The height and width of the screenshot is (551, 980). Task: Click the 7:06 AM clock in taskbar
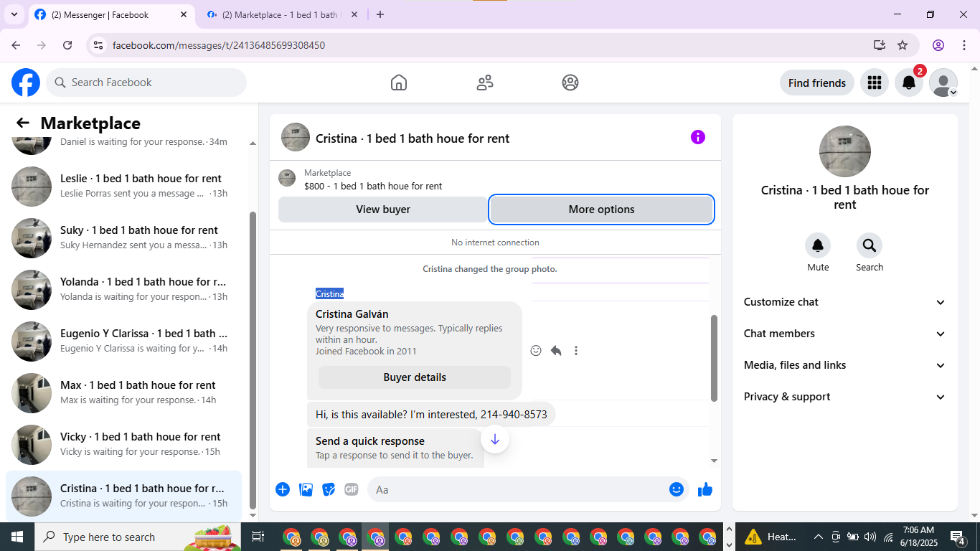click(x=918, y=537)
